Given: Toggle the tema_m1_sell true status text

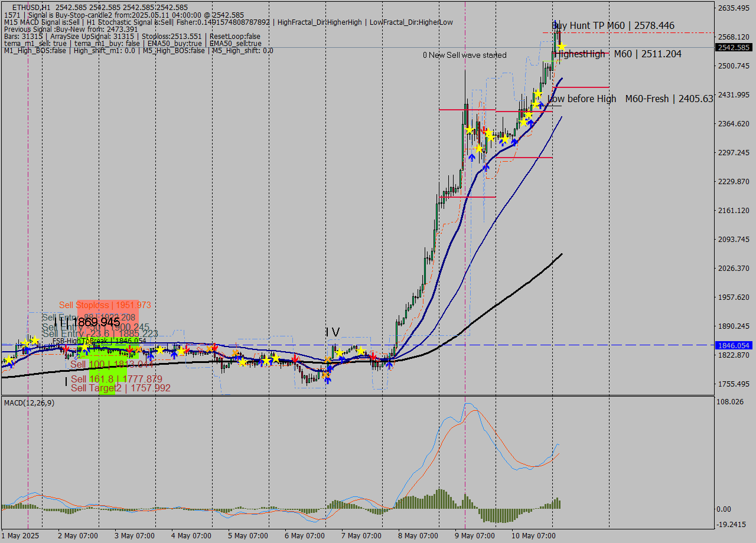Looking at the screenshot, I should coord(35,42).
